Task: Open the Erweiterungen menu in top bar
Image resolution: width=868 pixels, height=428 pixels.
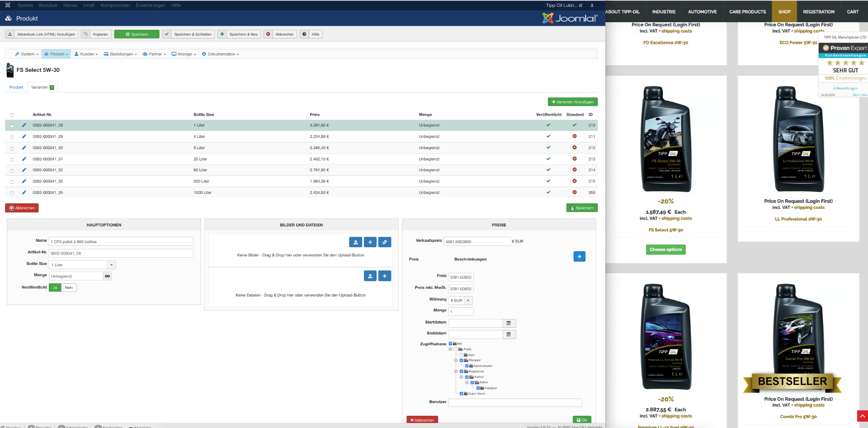Action: (151, 5)
